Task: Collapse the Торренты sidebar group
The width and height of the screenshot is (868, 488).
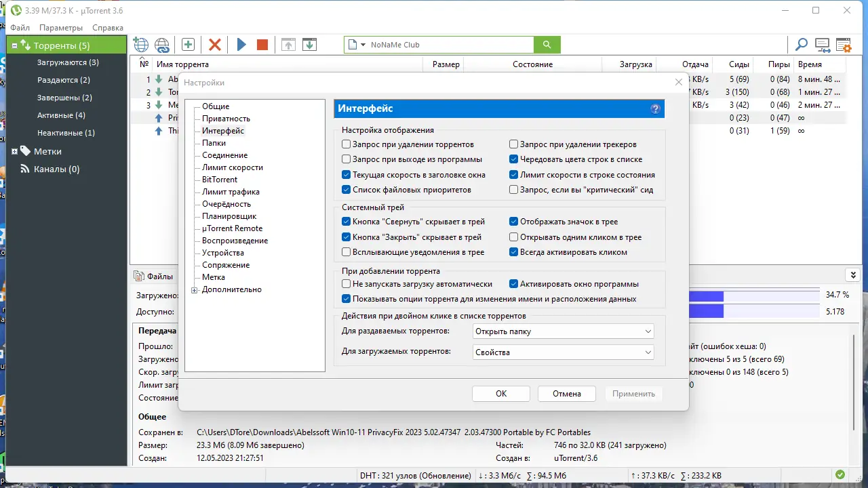Action: 14,45
